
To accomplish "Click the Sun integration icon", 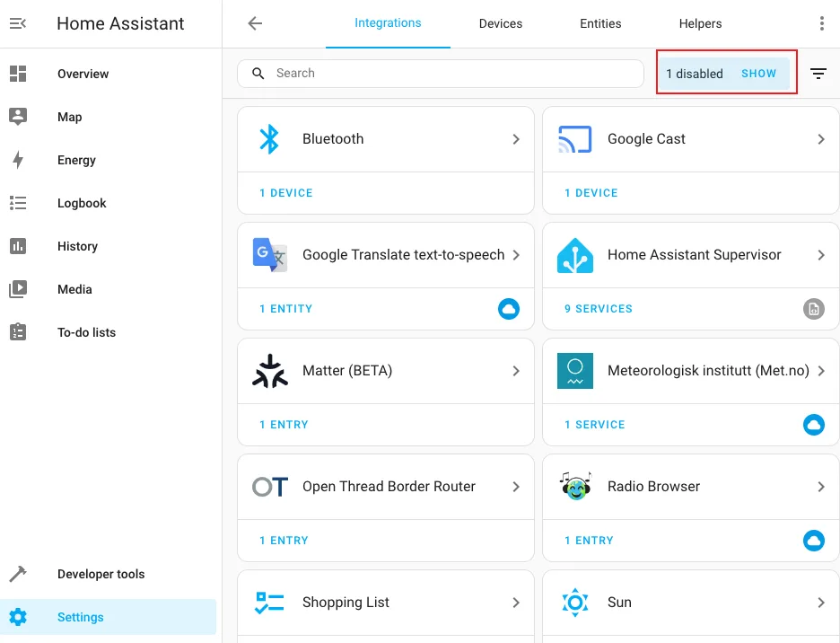I will 575,603.
